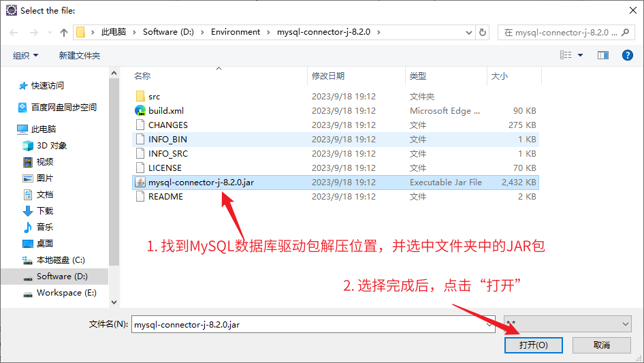Open the 组织 menu
The width and height of the screenshot is (644, 363).
(26, 55)
